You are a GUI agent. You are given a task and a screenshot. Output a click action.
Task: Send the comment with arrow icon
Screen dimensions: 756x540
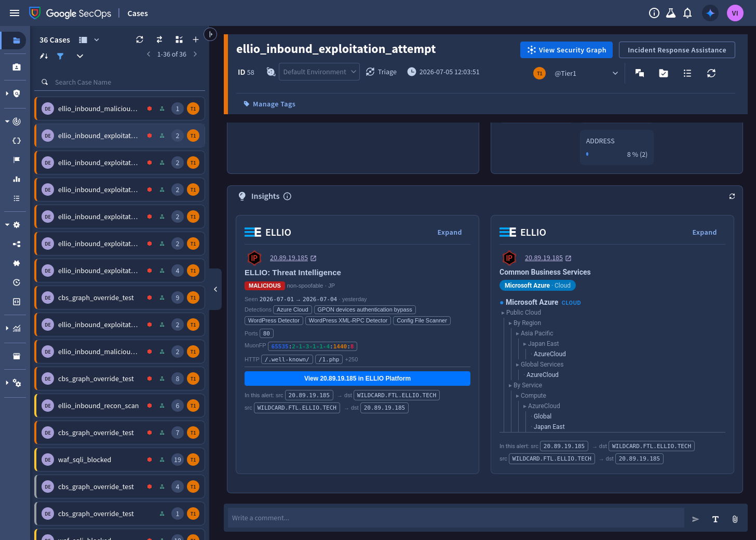pyautogui.click(x=696, y=519)
